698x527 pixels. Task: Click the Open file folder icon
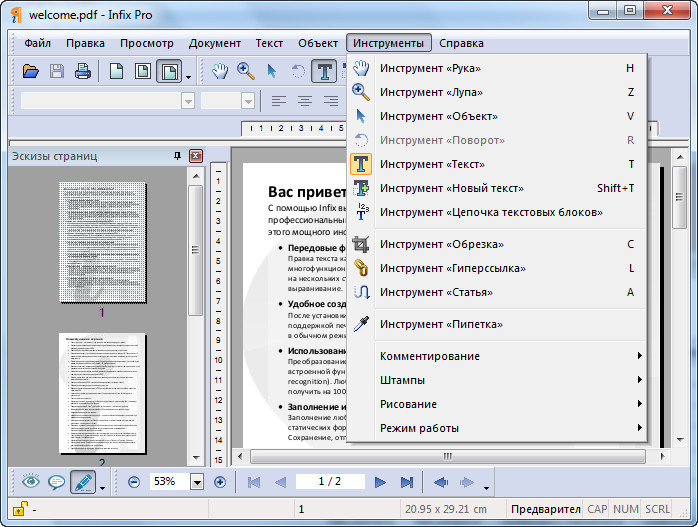[x=31, y=71]
